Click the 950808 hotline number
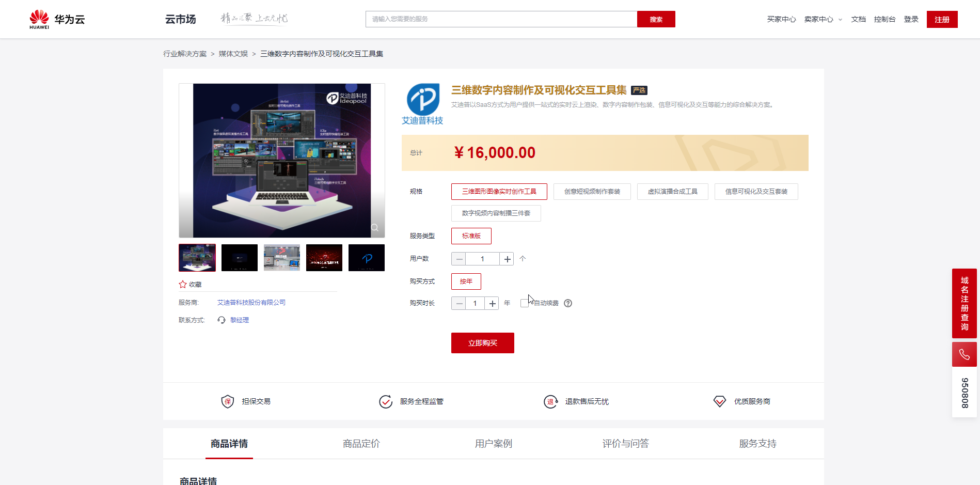Image resolution: width=980 pixels, height=485 pixels. click(965, 393)
